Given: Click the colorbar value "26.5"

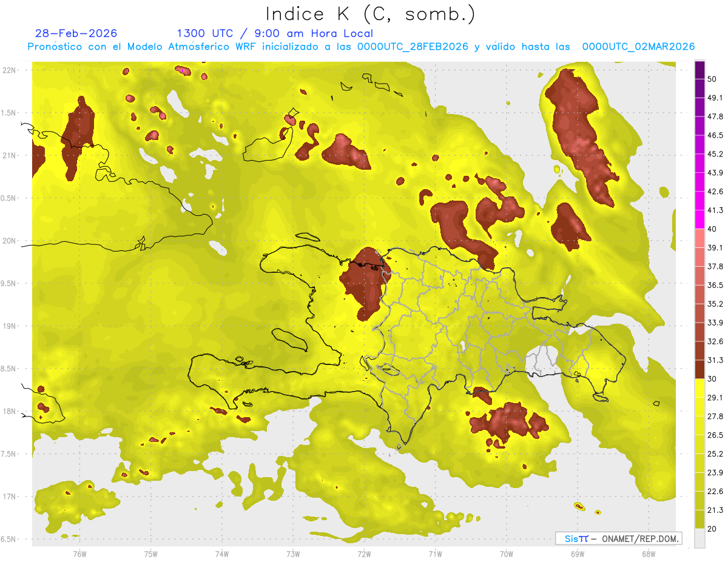Looking at the screenshot, I should [x=715, y=435].
